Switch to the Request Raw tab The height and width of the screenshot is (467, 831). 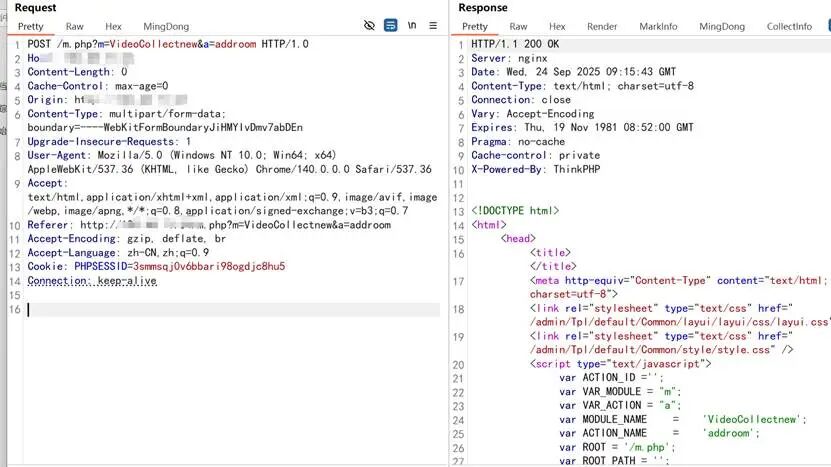pyautogui.click(x=75, y=26)
